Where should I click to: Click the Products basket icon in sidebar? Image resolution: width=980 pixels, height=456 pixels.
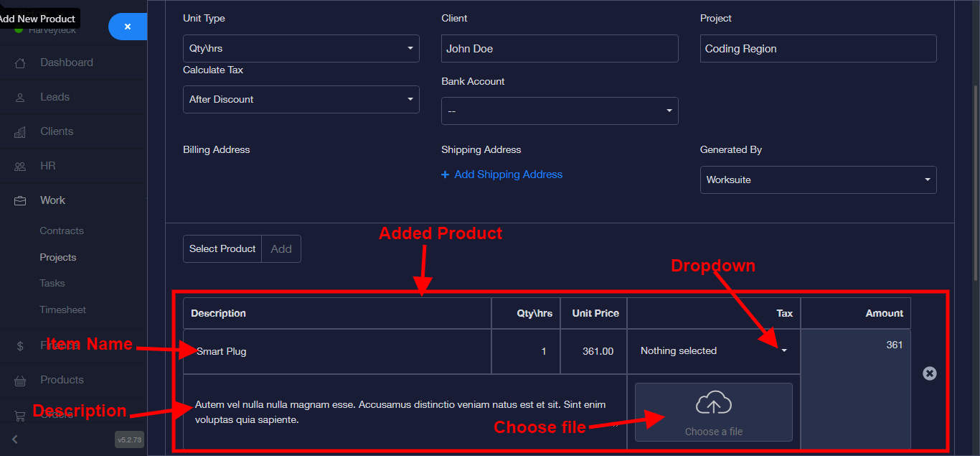(x=20, y=381)
